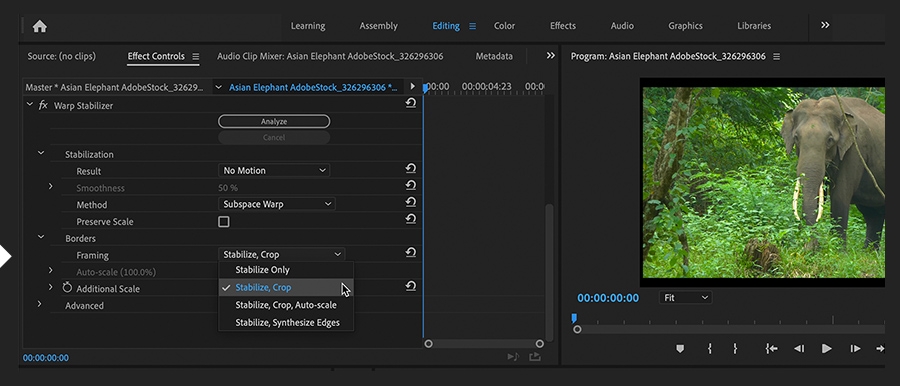Play the Program monitor video
The image size is (900, 386).
[x=827, y=348]
